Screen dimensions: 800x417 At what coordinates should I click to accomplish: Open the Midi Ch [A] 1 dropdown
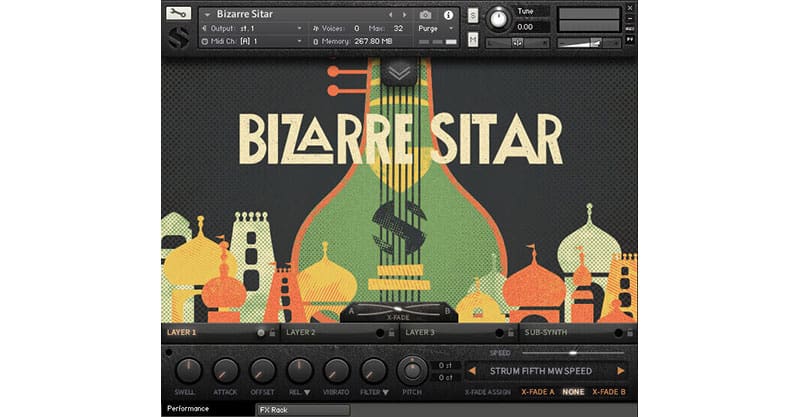[253, 41]
